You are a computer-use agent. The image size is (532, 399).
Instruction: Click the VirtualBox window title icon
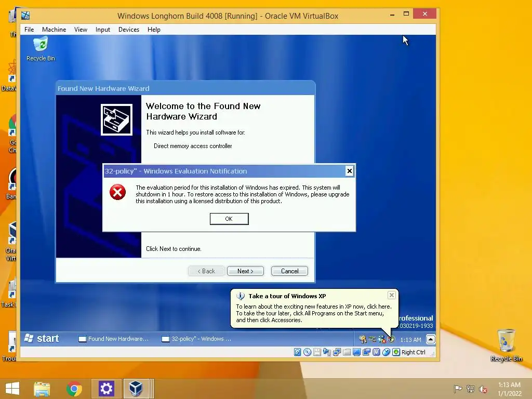tap(25, 16)
